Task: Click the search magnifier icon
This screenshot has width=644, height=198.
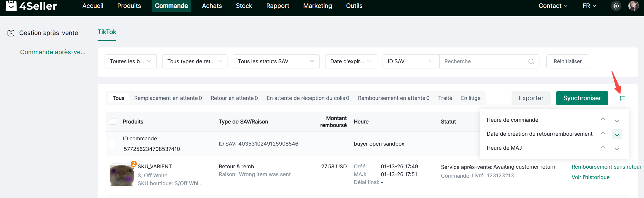Action: coord(531,61)
